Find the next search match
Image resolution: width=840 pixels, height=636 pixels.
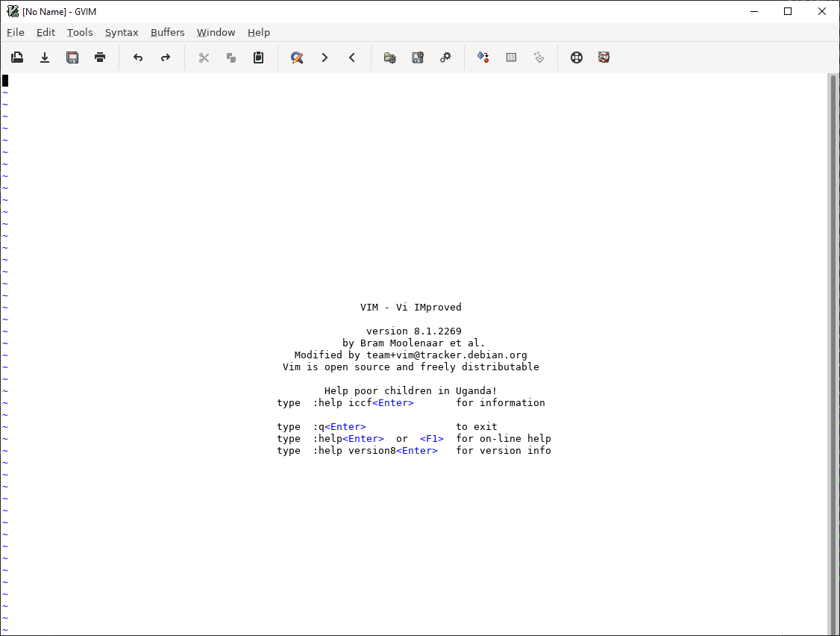click(x=325, y=57)
